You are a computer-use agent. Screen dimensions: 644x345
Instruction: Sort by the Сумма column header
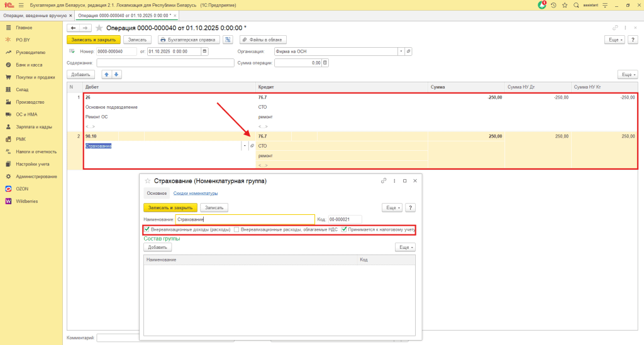pyautogui.click(x=466, y=87)
